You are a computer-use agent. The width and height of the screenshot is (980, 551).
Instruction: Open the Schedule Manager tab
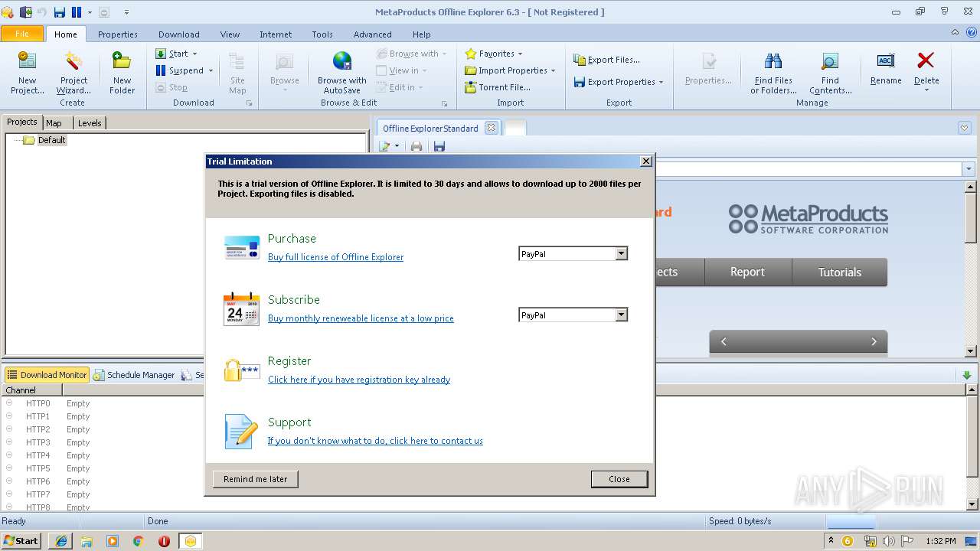coord(135,375)
